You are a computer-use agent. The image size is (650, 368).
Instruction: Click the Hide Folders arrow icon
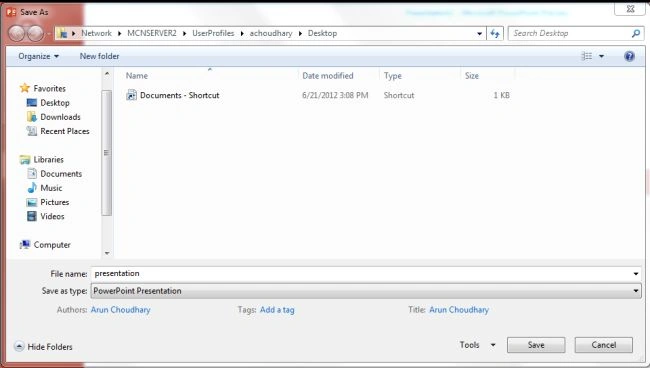click(19, 346)
